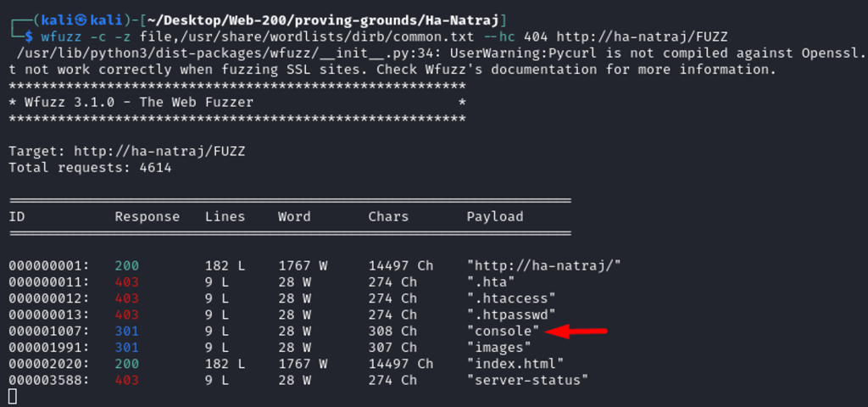Click the Lines column header

tap(225, 216)
